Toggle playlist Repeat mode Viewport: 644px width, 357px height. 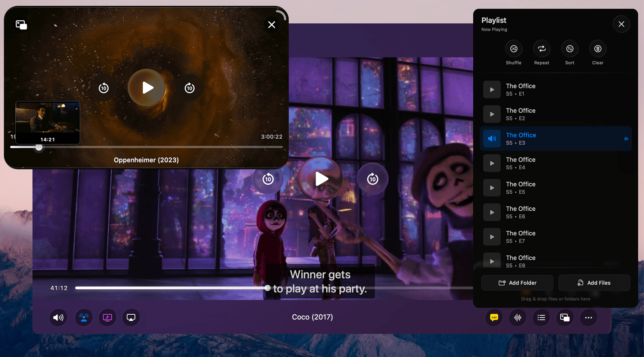pyautogui.click(x=542, y=49)
